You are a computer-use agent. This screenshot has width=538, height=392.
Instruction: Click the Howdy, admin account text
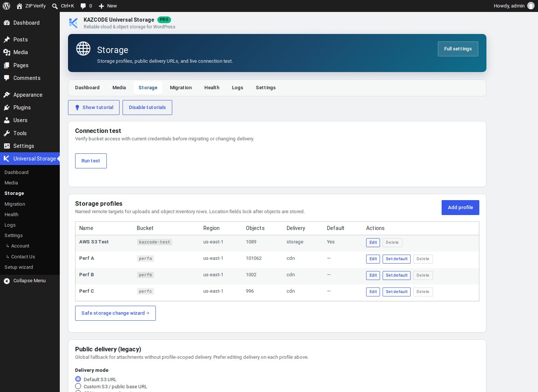[x=509, y=6]
